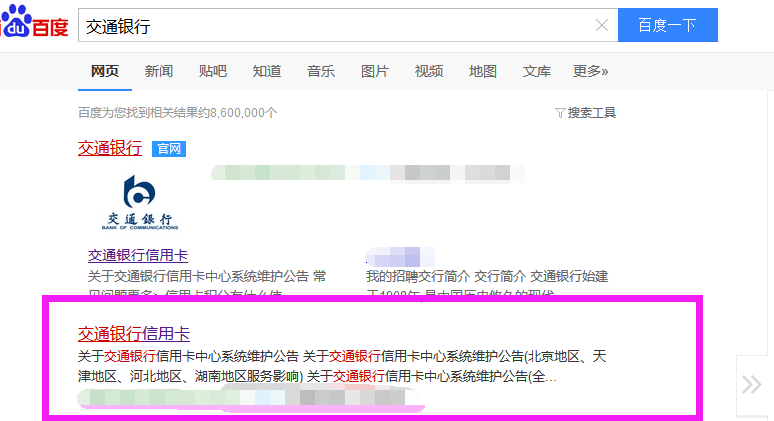
Task: Click the Bank of Communications logo thumbnail
Action: pos(140,202)
